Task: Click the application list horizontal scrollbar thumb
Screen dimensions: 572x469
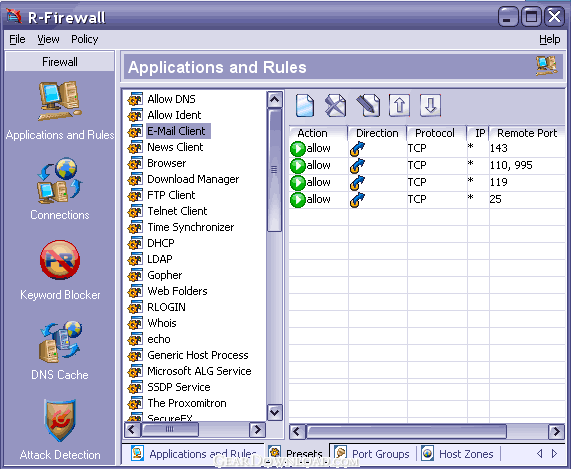Action: pyautogui.click(x=170, y=430)
